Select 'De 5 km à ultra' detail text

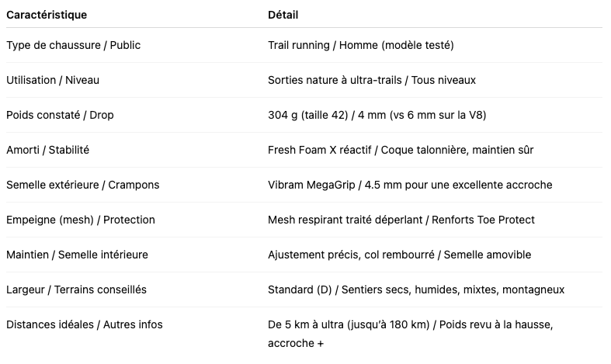point(306,324)
